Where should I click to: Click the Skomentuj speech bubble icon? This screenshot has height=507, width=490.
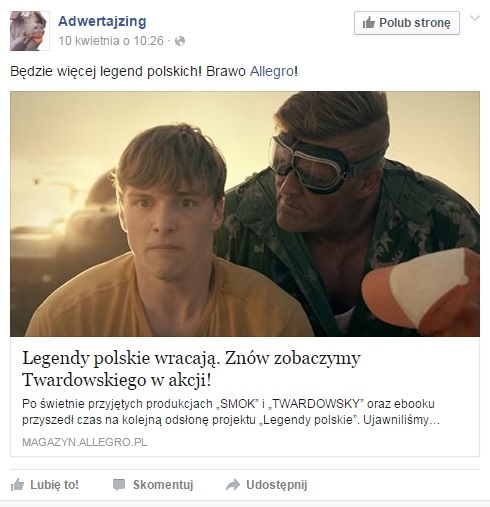(119, 485)
